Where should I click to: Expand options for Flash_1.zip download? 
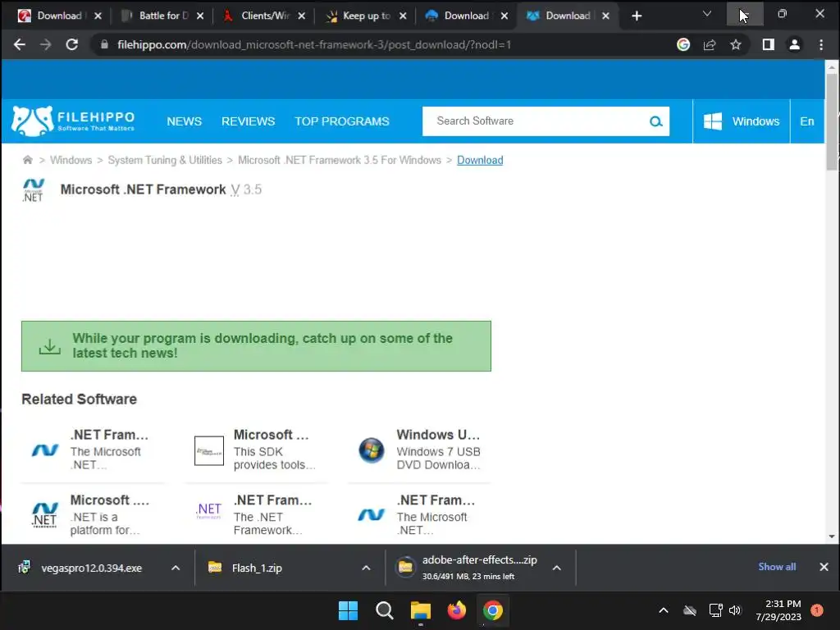[x=366, y=568]
